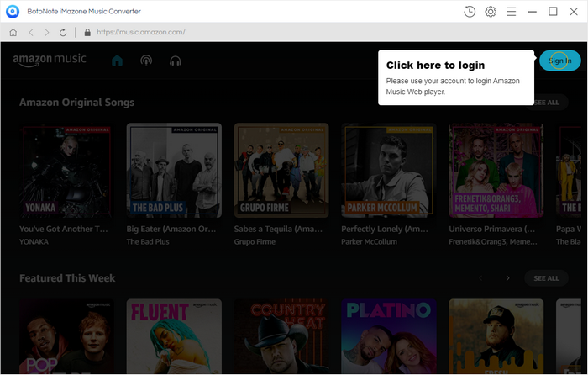Click the "Amazon Original Songs" heading
This screenshot has height=375, width=588.
tap(77, 102)
